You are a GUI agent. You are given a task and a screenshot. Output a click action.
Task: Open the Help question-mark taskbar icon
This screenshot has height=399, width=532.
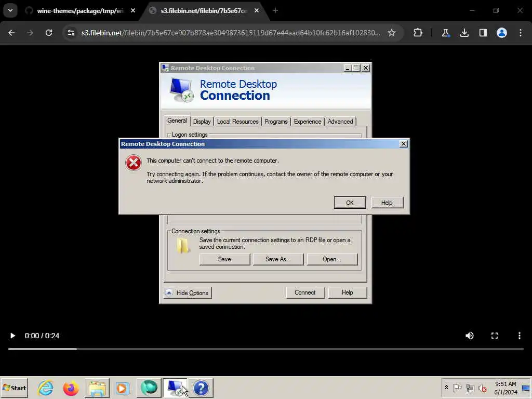click(201, 388)
